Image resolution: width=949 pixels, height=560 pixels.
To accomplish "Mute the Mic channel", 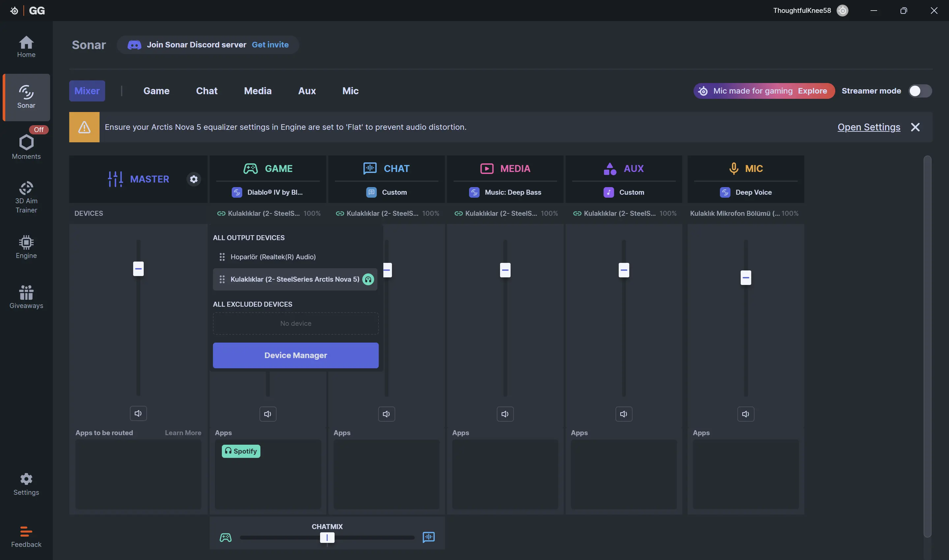I will tap(746, 414).
